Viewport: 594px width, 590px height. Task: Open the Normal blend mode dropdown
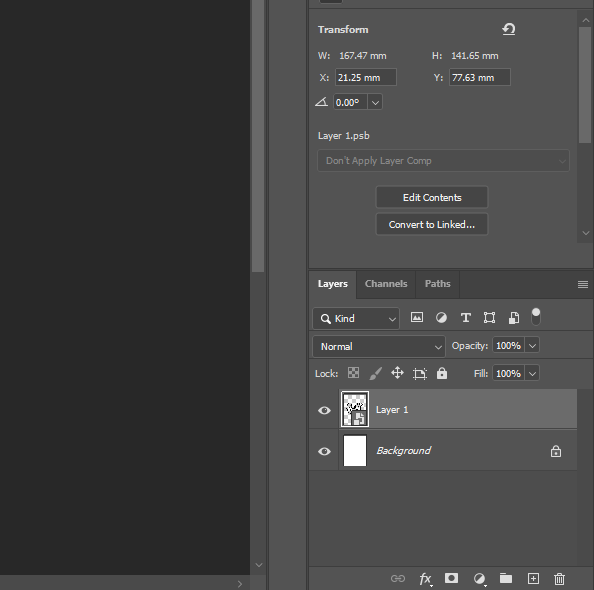click(379, 346)
